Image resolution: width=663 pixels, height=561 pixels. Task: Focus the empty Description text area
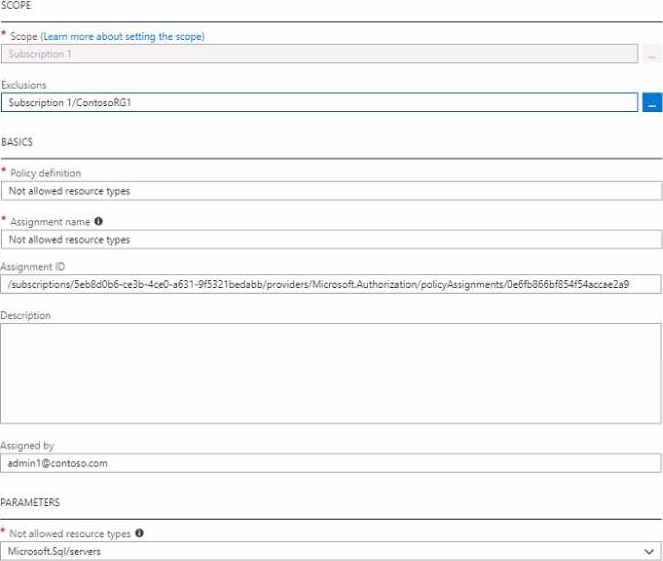330,372
